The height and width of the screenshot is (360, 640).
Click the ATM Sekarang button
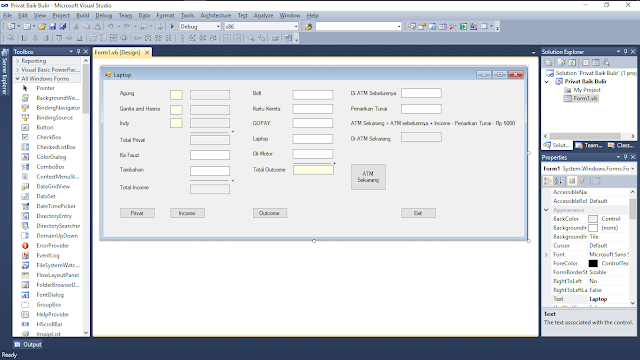[x=368, y=177]
